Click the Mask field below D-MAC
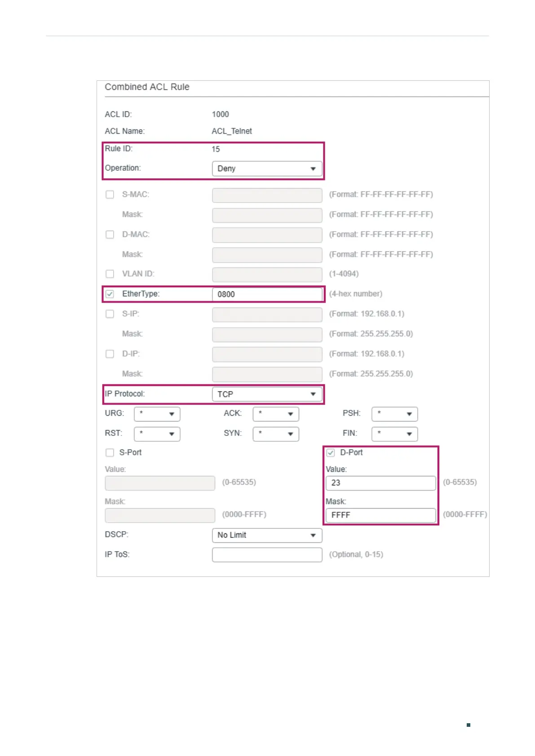535x756 pixels. click(267, 255)
